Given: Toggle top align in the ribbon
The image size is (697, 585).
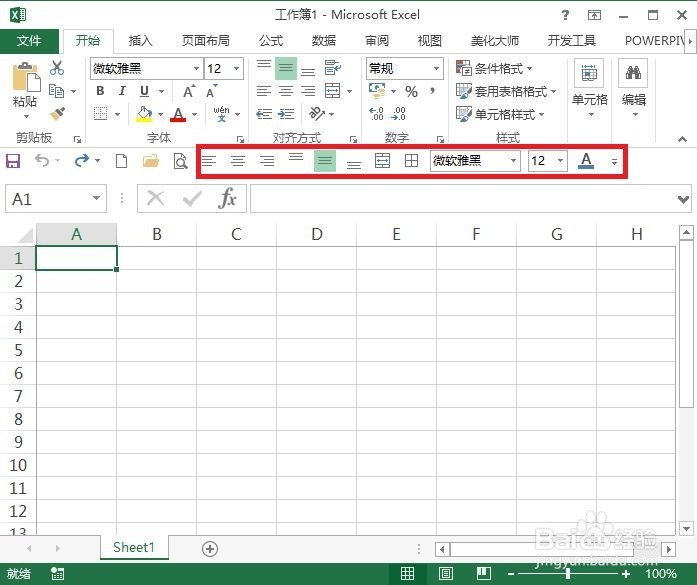Looking at the screenshot, I should [264, 65].
